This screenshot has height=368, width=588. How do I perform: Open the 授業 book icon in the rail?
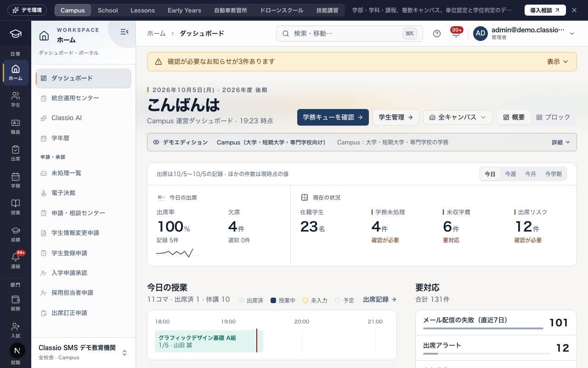tap(16, 207)
